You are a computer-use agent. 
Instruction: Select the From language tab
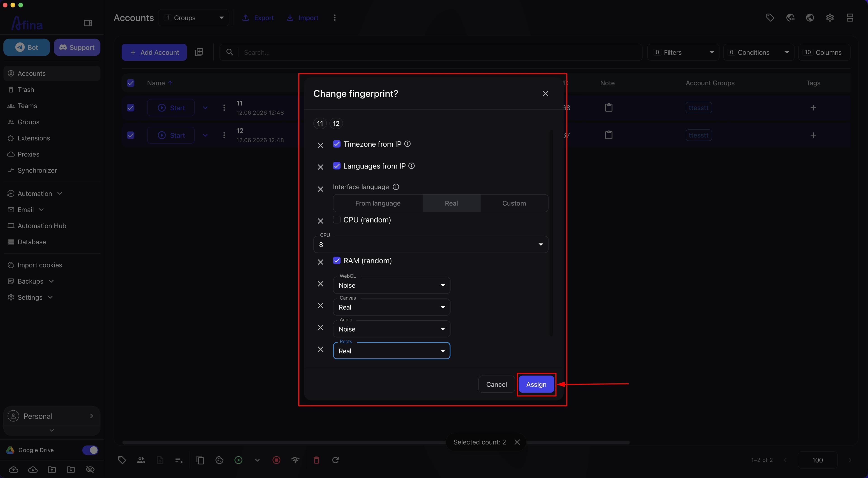coord(378,203)
